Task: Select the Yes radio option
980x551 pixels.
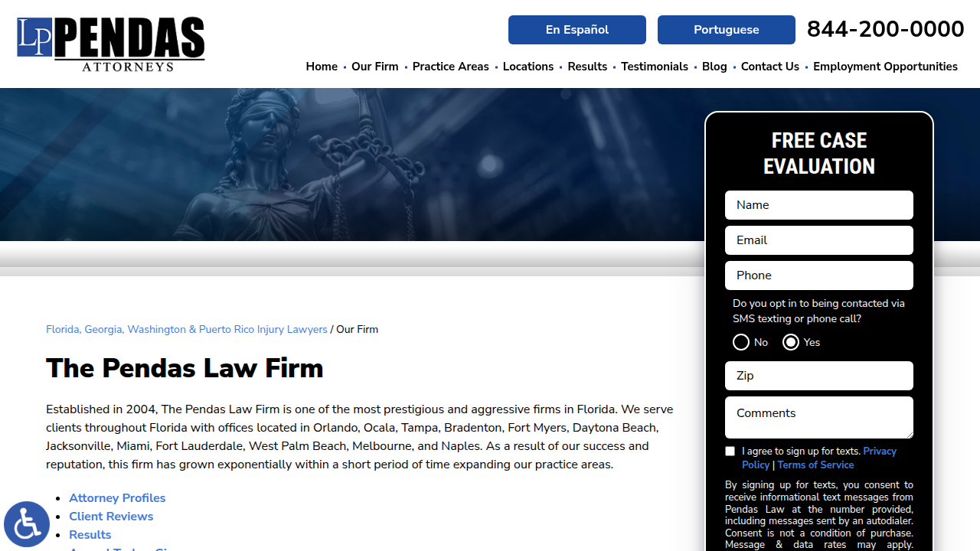Action: pyautogui.click(x=791, y=342)
